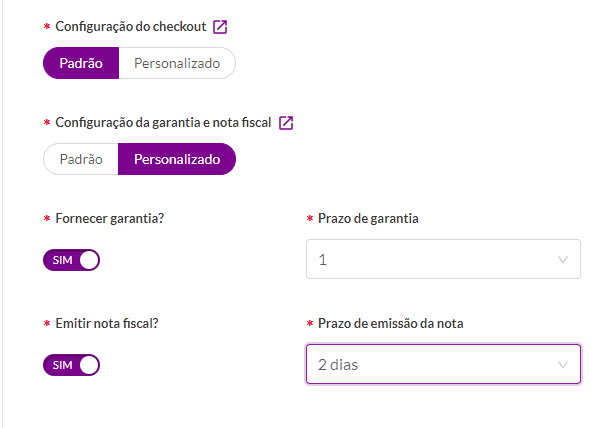Click chevron arrow in Prazo de garantia field

pos(563,260)
